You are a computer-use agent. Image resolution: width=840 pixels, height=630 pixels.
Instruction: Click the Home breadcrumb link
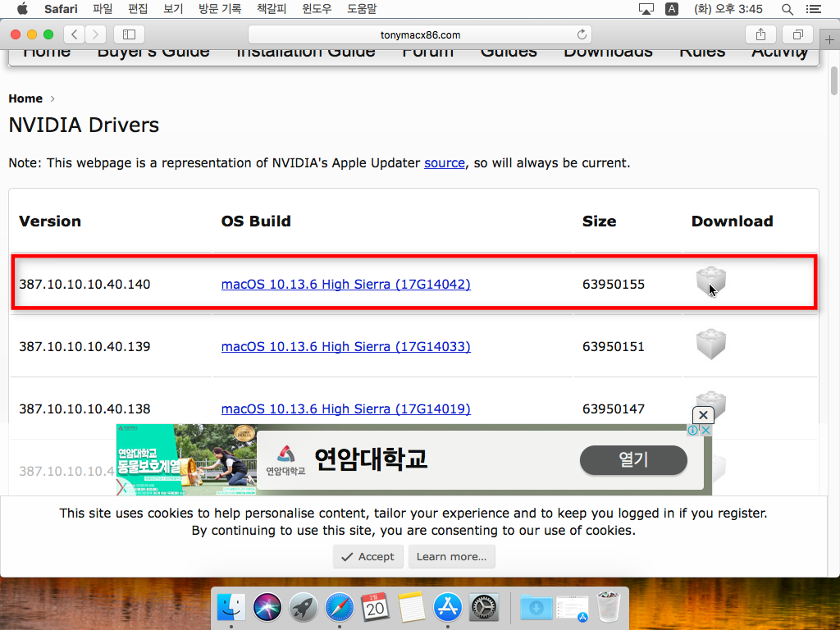(25, 98)
